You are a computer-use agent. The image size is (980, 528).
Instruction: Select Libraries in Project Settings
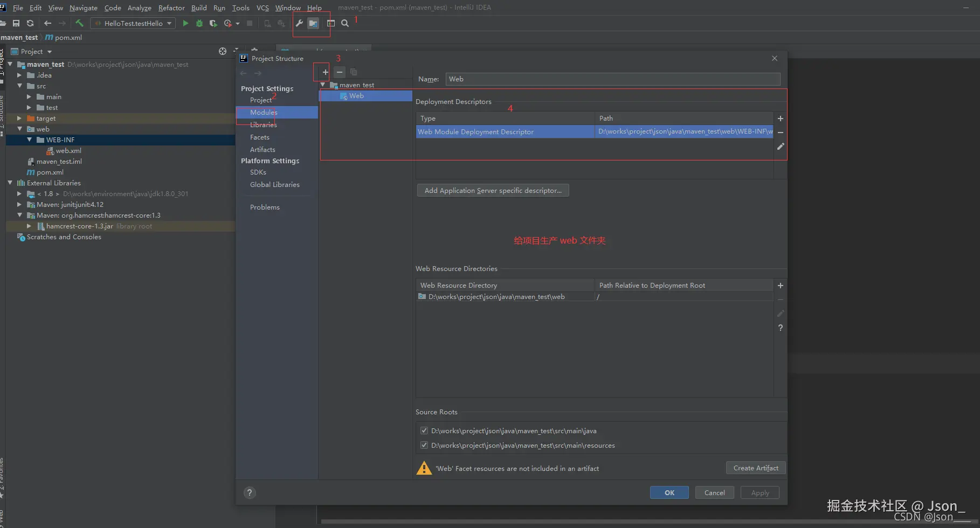264,124
